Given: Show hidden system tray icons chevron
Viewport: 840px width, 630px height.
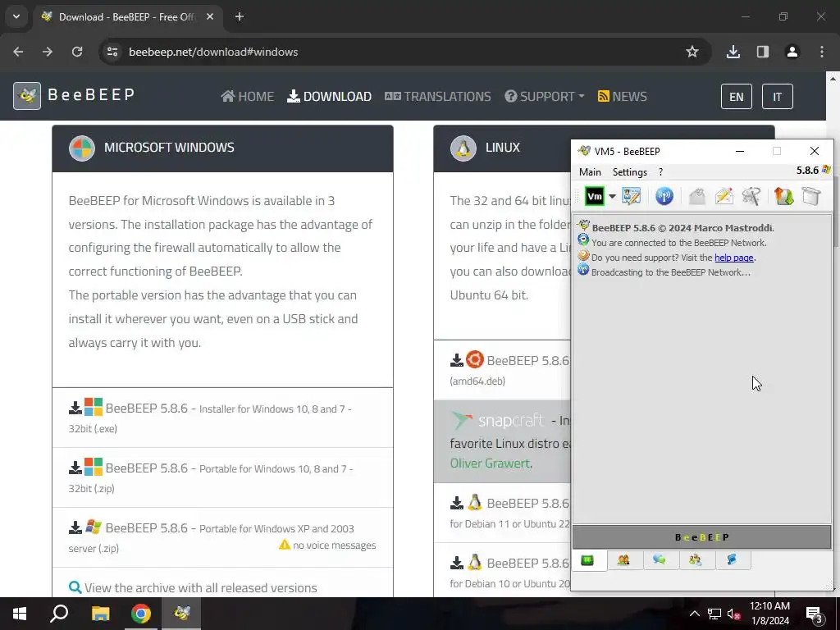Looking at the screenshot, I should [694, 614].
